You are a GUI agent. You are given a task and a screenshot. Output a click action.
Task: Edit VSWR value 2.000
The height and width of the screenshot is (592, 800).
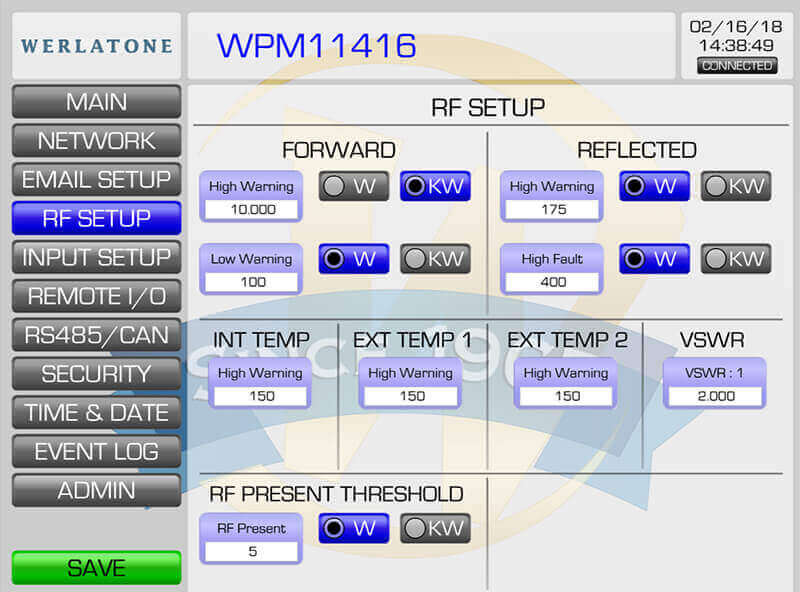click(715, 396)
